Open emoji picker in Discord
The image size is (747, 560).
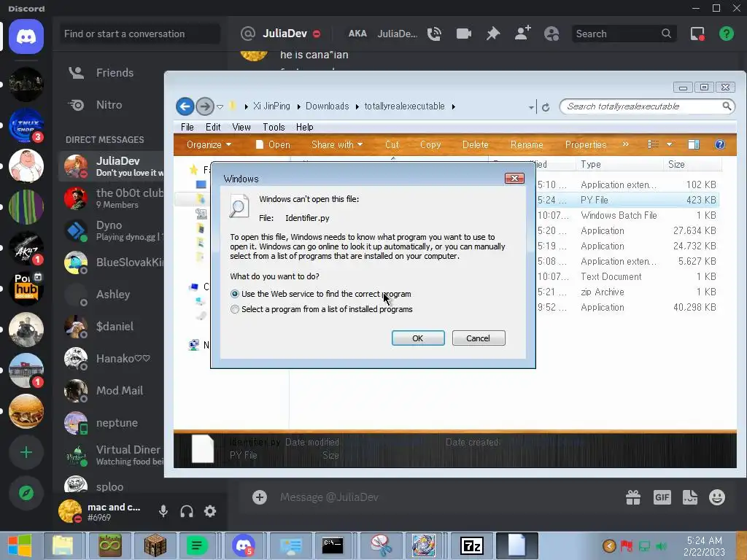pyautogui.click(x=717, y=497)
